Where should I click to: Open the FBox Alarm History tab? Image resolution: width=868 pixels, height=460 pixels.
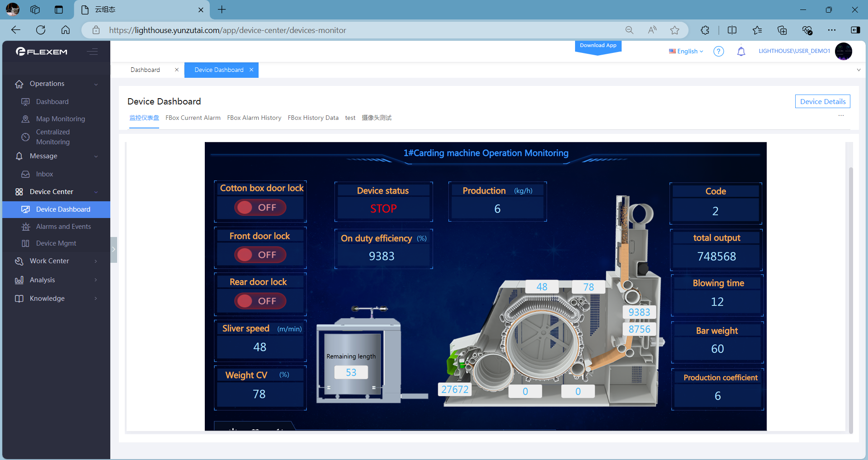tap(254, 118)
